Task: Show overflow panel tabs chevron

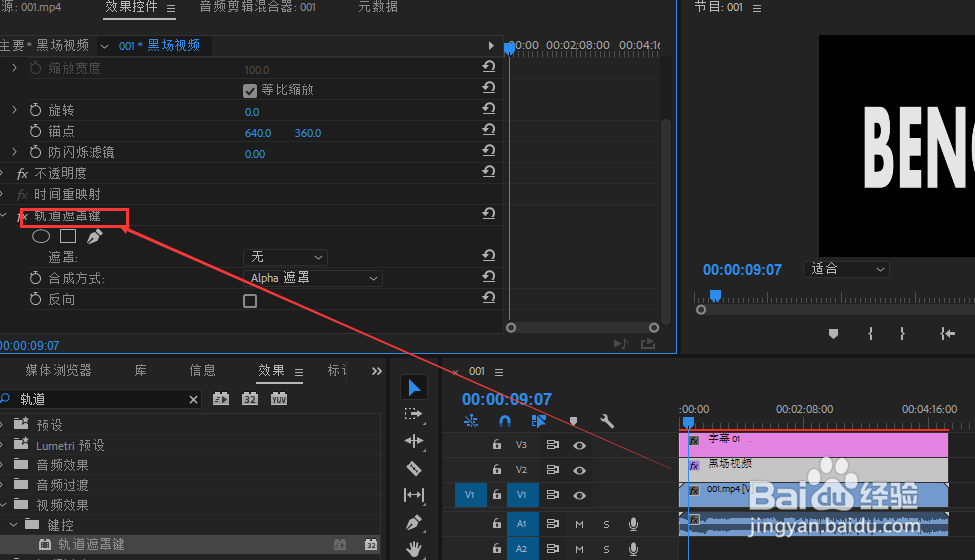Action: point(376,371)
